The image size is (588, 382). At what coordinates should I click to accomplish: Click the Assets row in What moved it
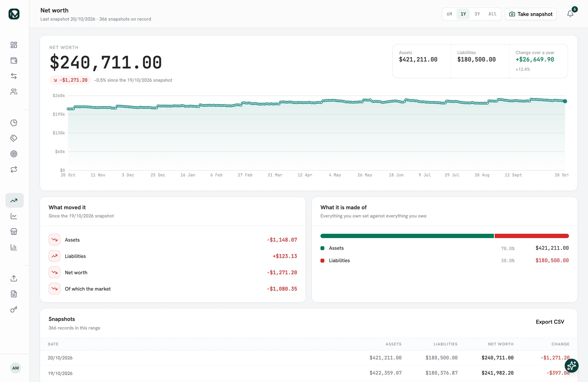coord(173,240)
